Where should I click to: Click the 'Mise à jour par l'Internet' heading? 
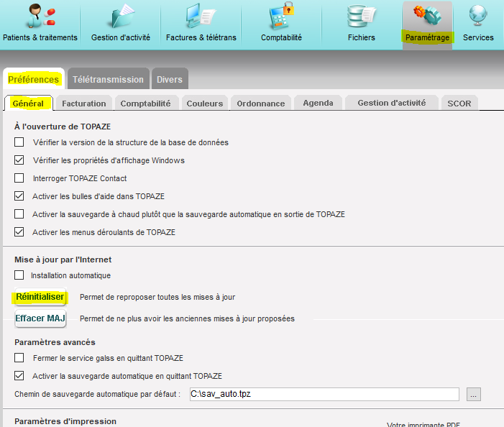coord(63,260)
